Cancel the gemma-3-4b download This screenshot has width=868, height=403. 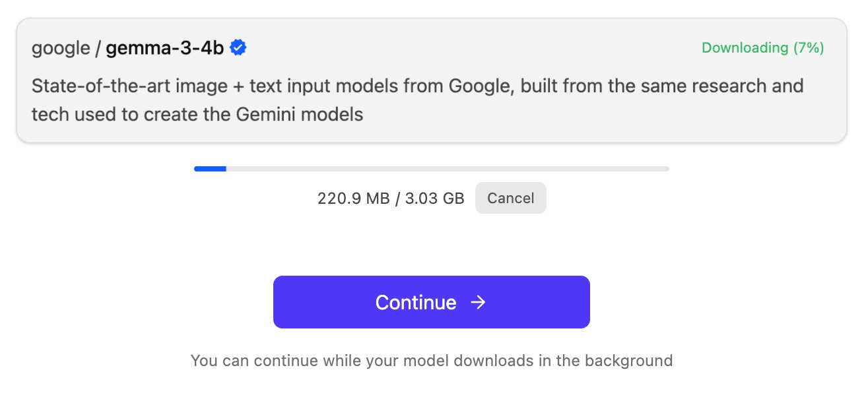[x=510, y=198]
